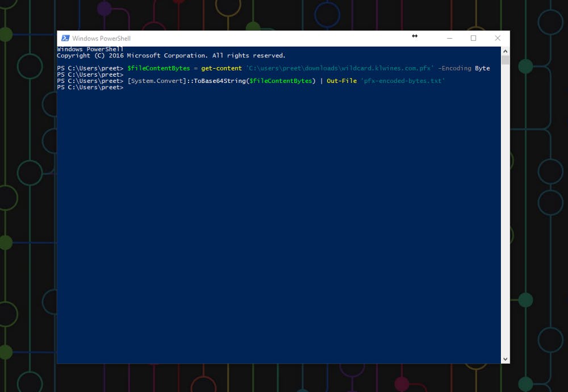Click the desktop wallpaper outside the window
Viewport: 568px width, 392px height.
[28, 227]
